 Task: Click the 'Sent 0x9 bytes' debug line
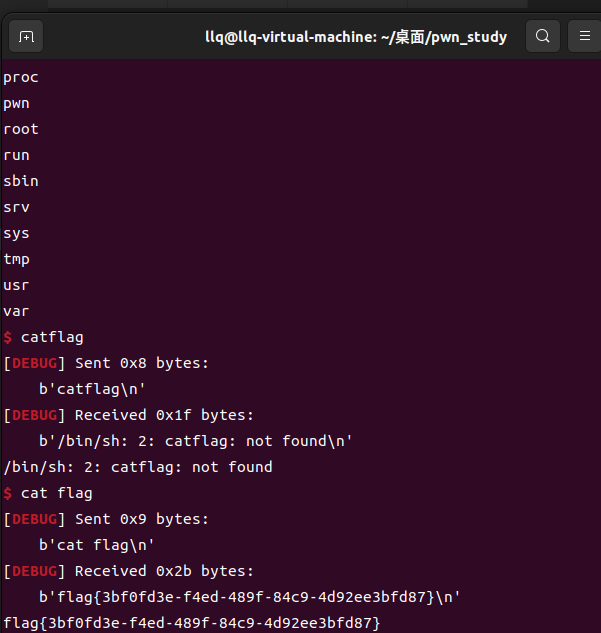(x=106, y=519)
